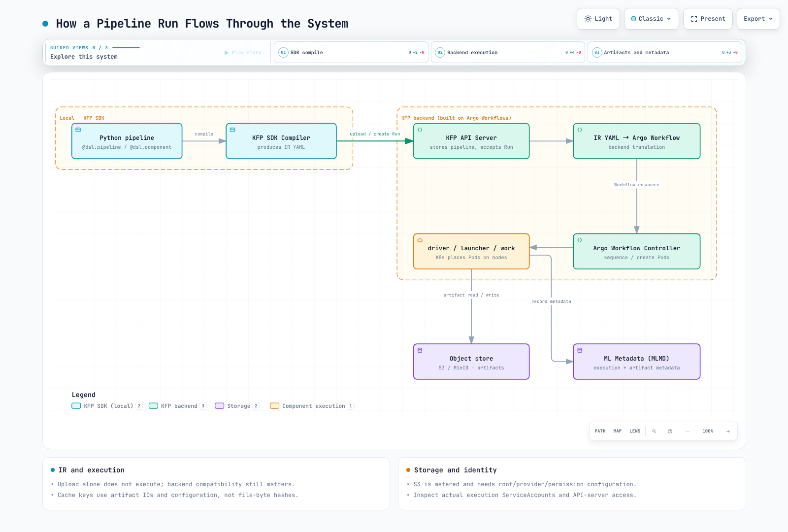Click the driver / launcher cloud icon
Viewport: 788px width, 532px height.
(x=420, y=240)
